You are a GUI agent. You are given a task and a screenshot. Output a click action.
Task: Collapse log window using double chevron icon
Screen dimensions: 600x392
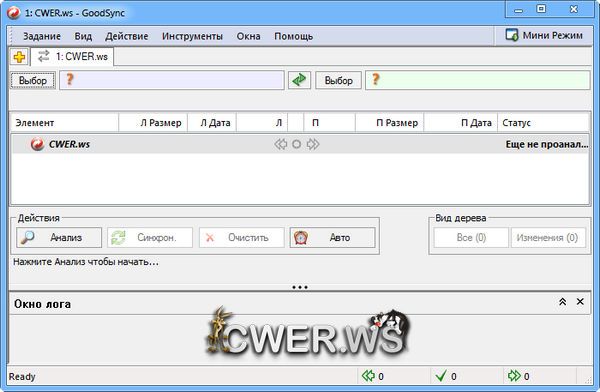click(x=562, y=302)
